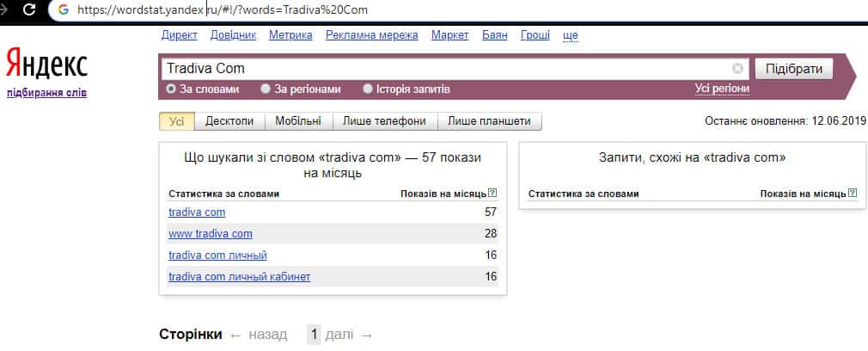Click inside the 'Tradiva Com' search field
The width and height of the screenshot is (868, 351).
click(454, 69)
